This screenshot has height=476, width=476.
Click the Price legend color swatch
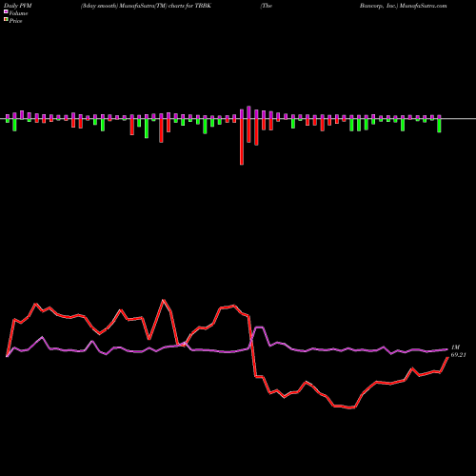tap(6, 20)
